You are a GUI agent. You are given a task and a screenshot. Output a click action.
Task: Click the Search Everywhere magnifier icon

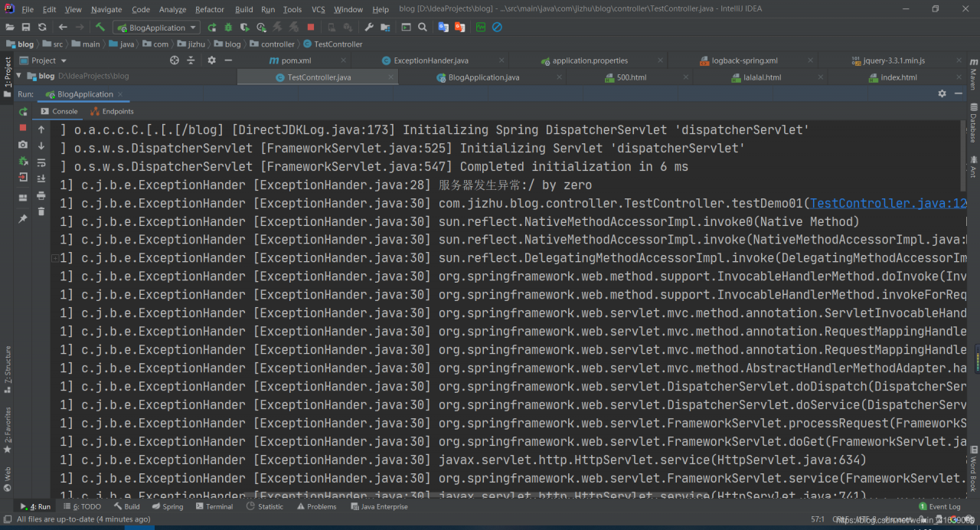click(423, 28)
